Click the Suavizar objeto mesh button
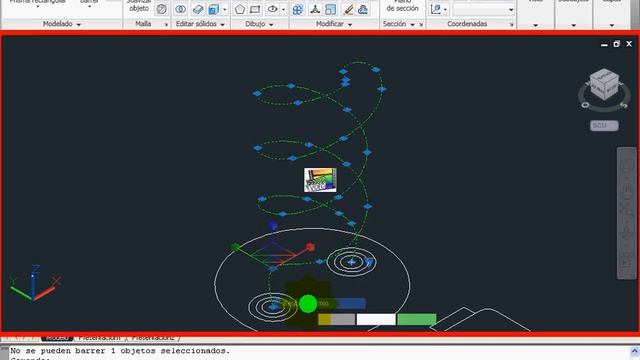 tap(139, 7)
